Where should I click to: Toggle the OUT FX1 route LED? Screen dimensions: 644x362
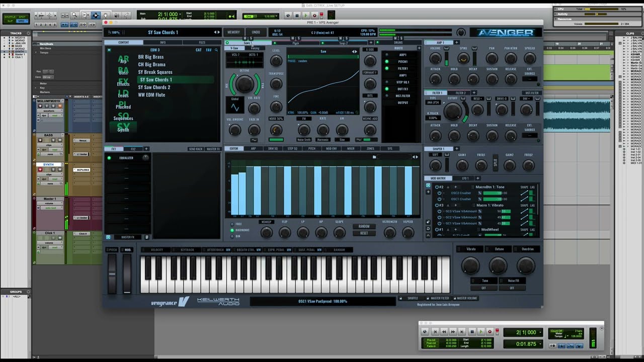click(x=387, y=89)
